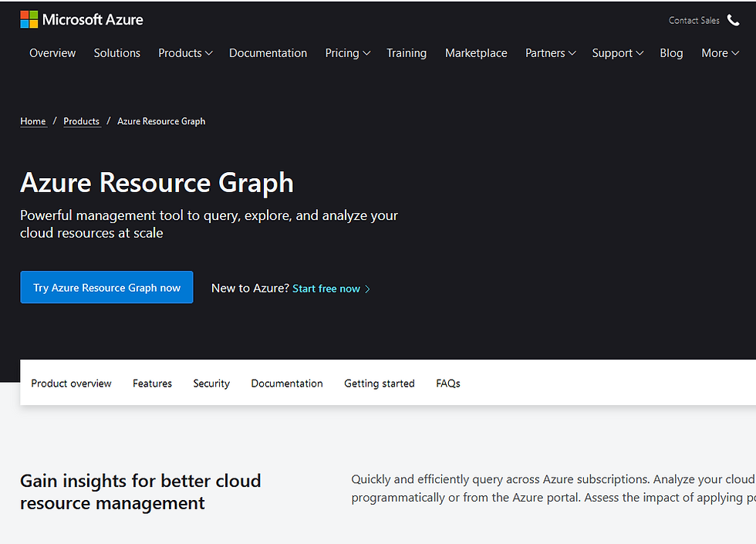Switch to the FAQs tab
The image size is (756, 544).
[x=448, y=384]
